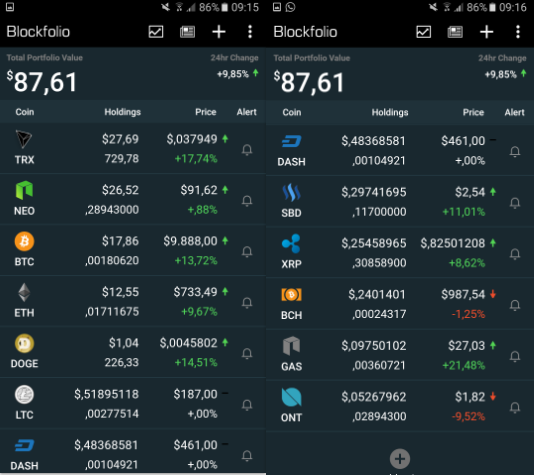Tap the Ethereum ETH logo
The image size is (534, 475).
(24, 292)
